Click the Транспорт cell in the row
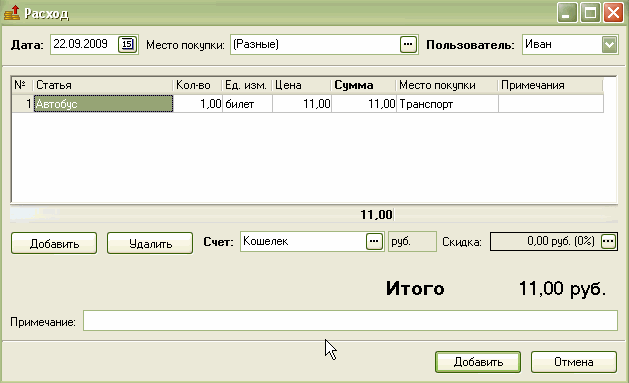 [448, 104]
